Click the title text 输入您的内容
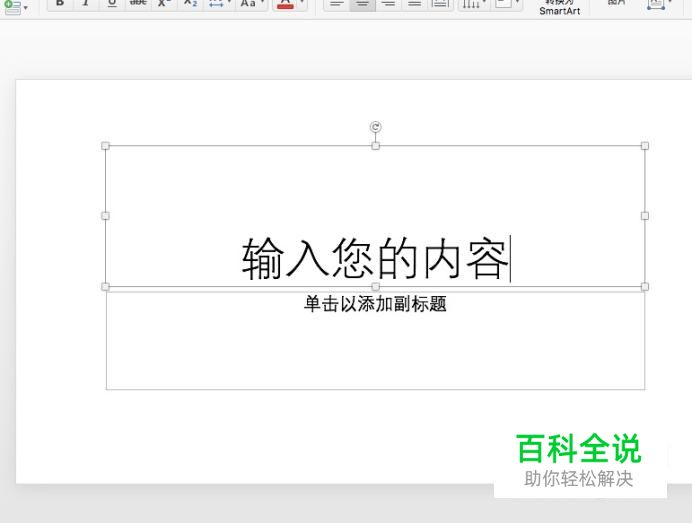 tap(375, 258)
